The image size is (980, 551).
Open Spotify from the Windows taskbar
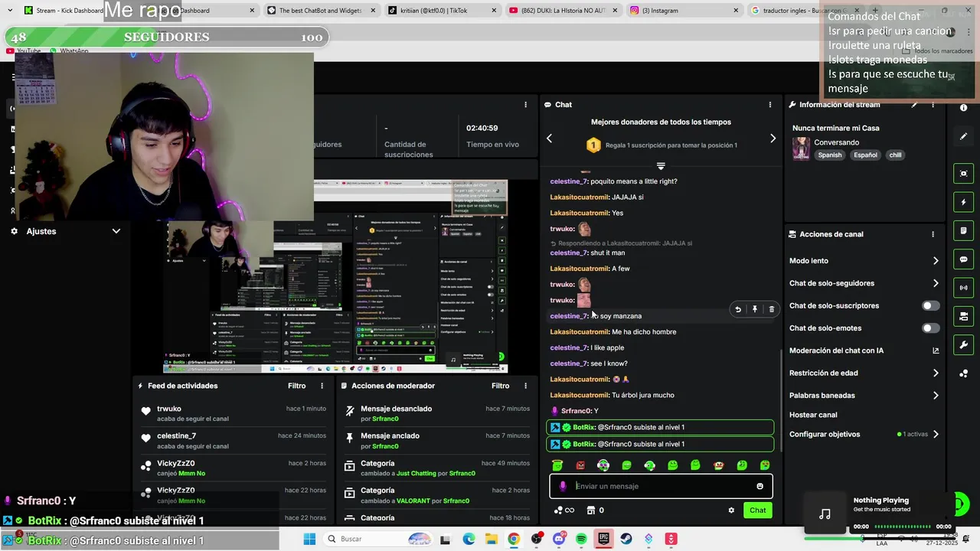[581, 540]
